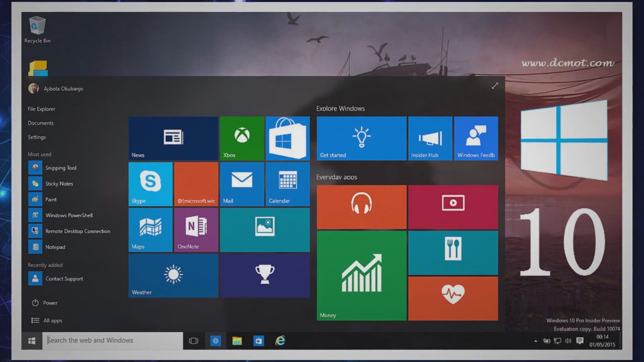Open the Video play tile
The image size is (644, 362).
453,207
